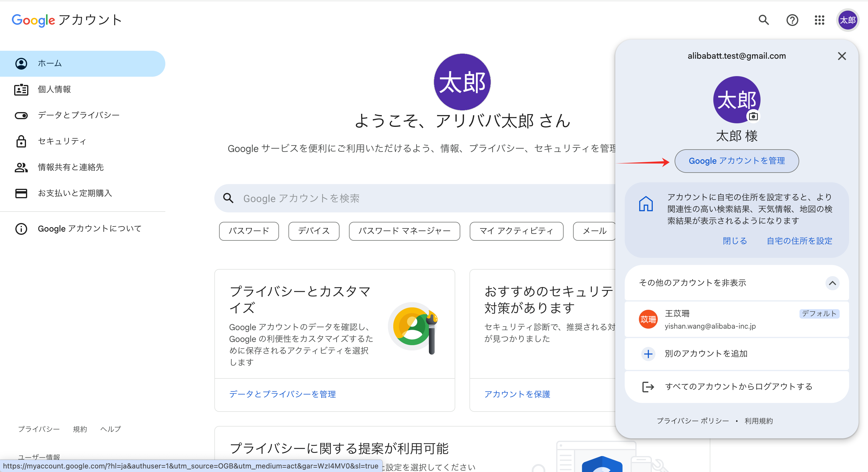This screenshot has width=868, height=472.
Task: Close the account popup with the X
Action: click(842, 56)
